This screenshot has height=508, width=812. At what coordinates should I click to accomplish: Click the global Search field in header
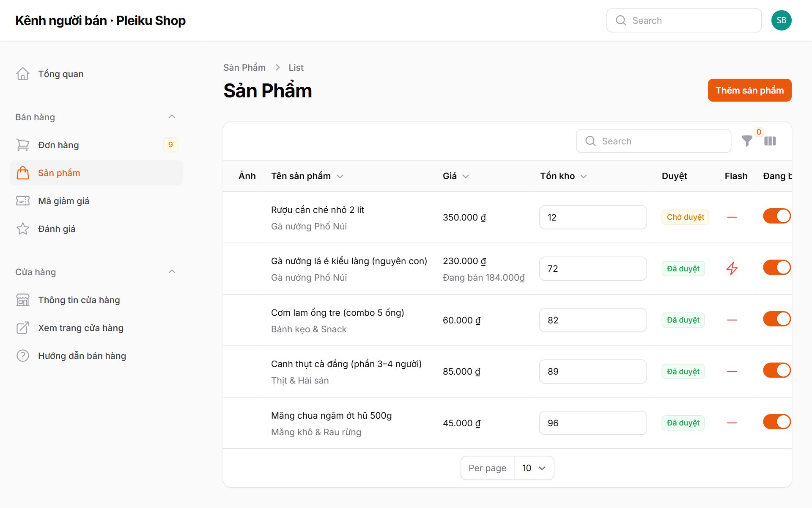(684, 20)
